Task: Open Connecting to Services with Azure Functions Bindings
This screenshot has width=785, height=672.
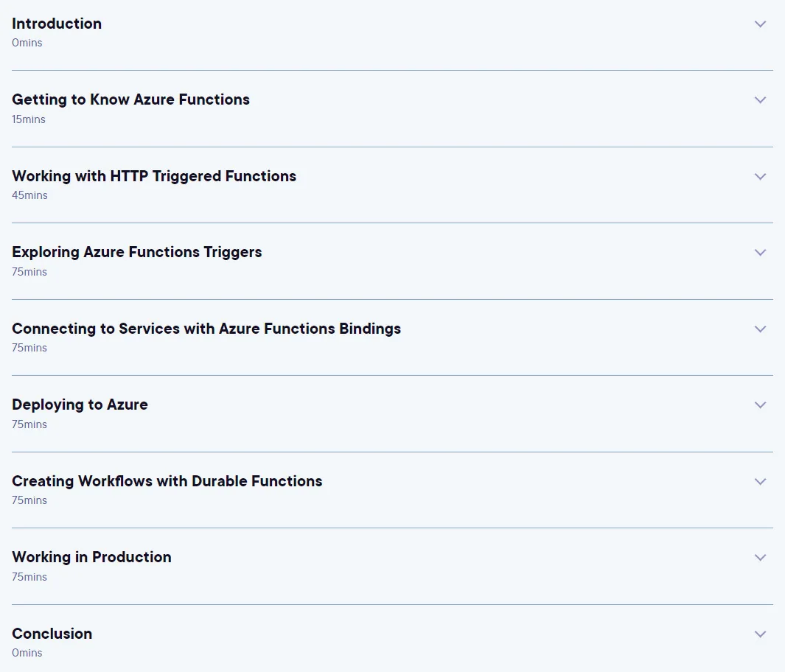Action: [x=206, y=329]
